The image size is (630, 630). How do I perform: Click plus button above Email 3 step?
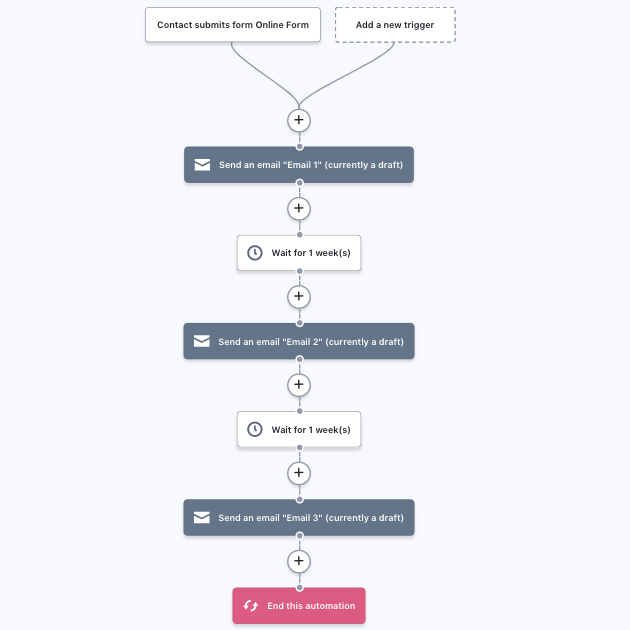point(298,473)
